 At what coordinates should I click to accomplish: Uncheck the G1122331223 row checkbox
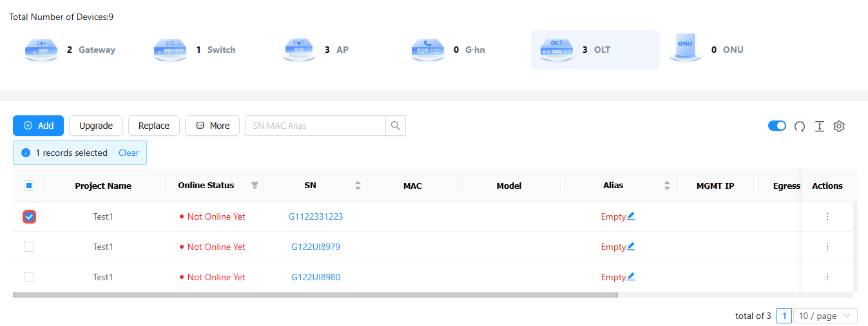pyautogui.click(x=29, y=217)
